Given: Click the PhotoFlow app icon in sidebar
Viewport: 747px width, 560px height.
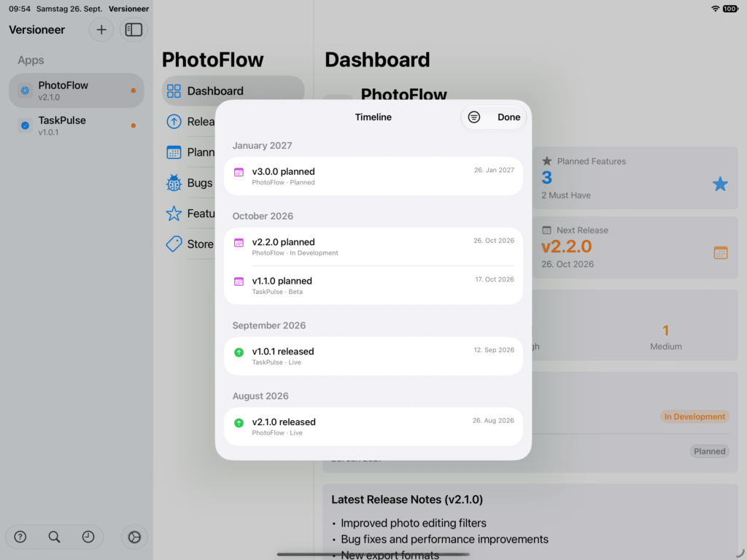Looking at the screenshot, I should click(x=26, y=90).
